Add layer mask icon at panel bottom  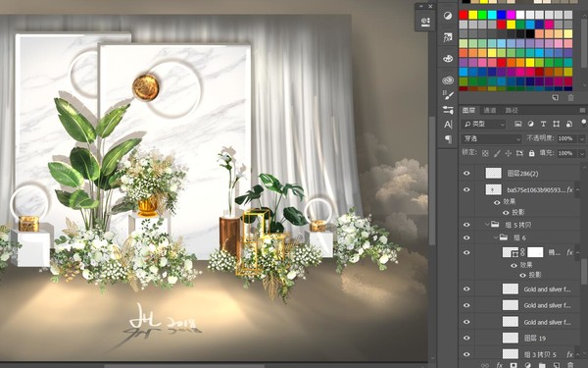(513, 365)
